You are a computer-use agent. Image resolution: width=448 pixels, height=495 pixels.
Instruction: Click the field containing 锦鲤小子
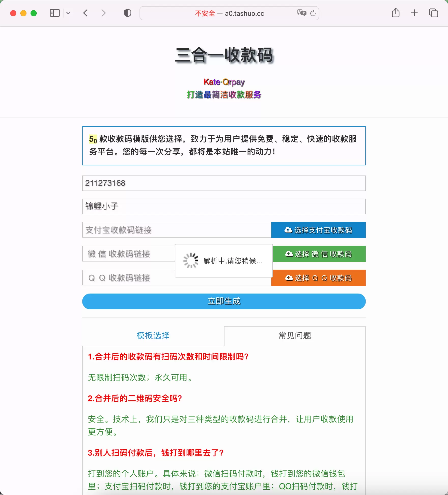[224, 206]
